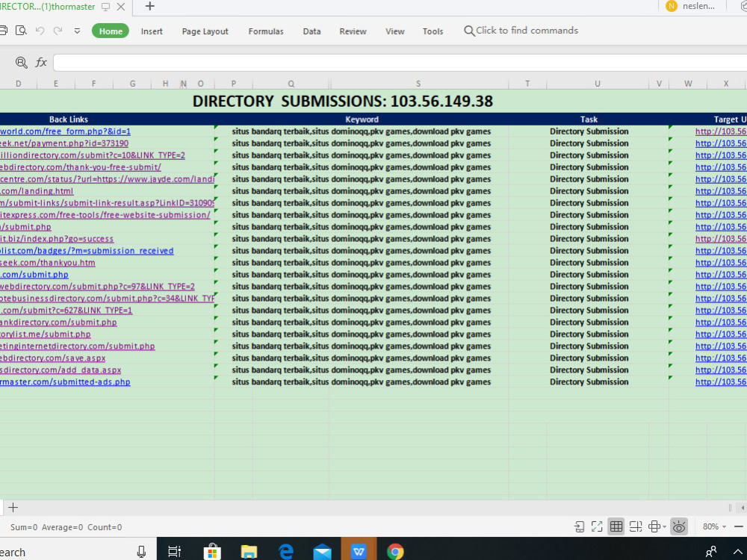Viewport: 747px width, 560px height.
Task: Switch to Page Break Preview view
Action: (x=636, y=526)
